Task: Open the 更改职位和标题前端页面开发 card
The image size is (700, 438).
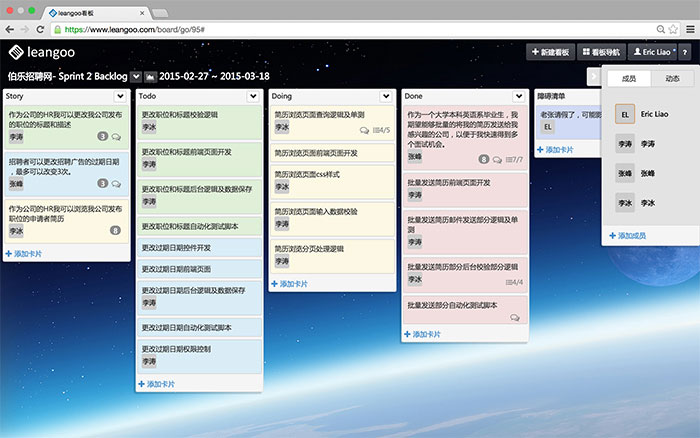Action: (199, 159)
